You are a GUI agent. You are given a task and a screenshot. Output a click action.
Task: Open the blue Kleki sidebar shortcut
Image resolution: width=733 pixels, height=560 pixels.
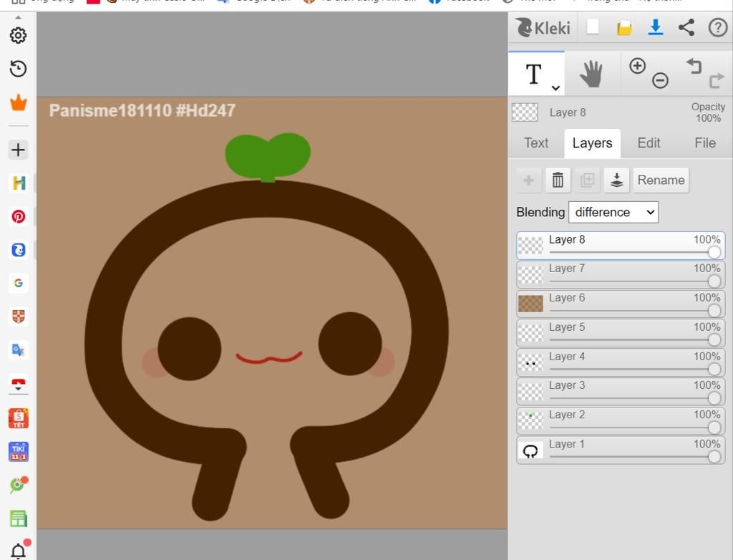coord(18,250)
